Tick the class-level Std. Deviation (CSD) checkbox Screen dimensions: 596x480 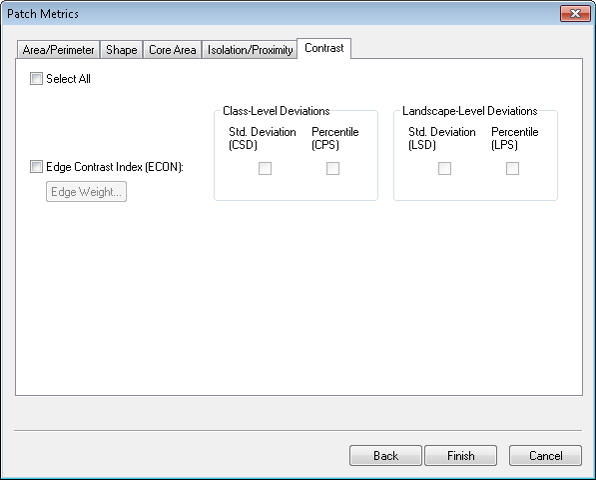[x=265, y=168]
